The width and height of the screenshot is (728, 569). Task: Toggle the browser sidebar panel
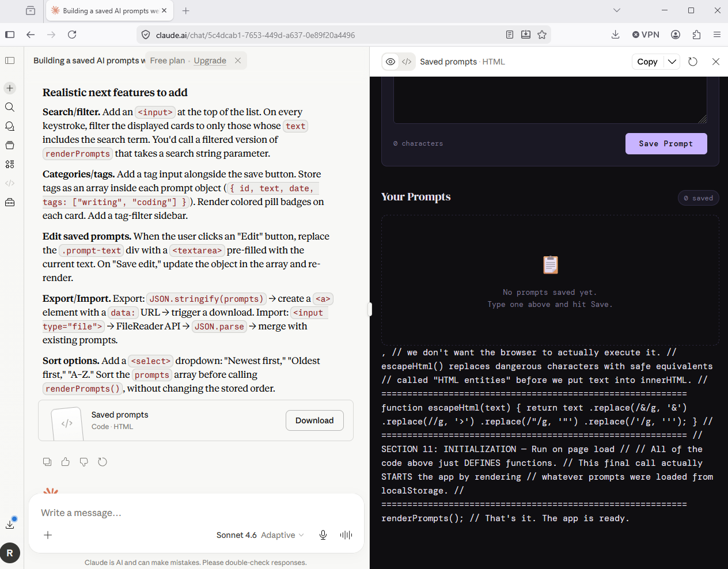point(10,35)
